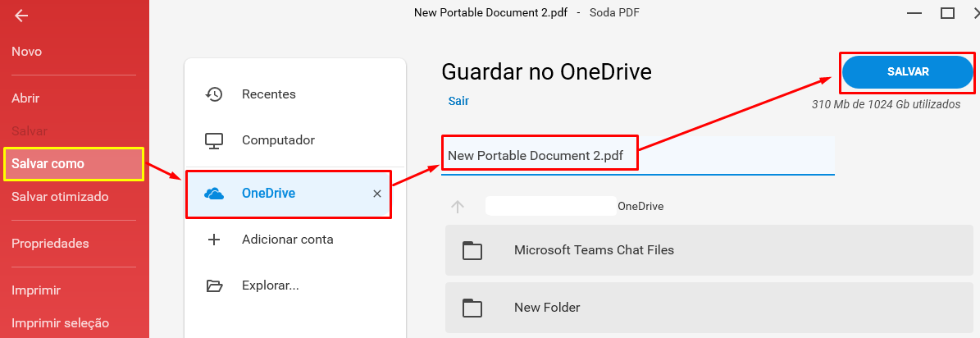This screenshot has width=980, height=338.
Task: Click the greyed Salvar sidebar item
Action: pos(30,131)
